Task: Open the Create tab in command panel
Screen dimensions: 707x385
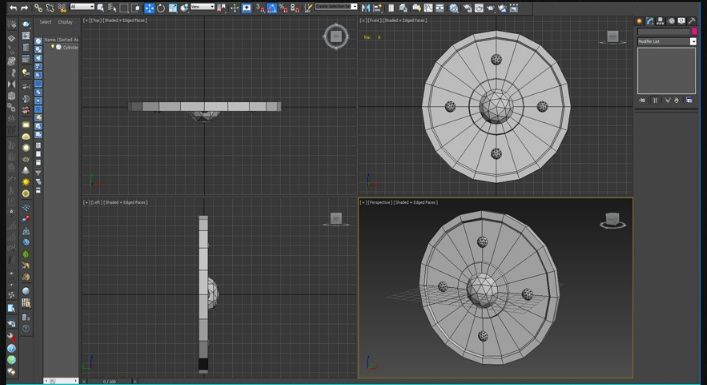Action: 639,21
